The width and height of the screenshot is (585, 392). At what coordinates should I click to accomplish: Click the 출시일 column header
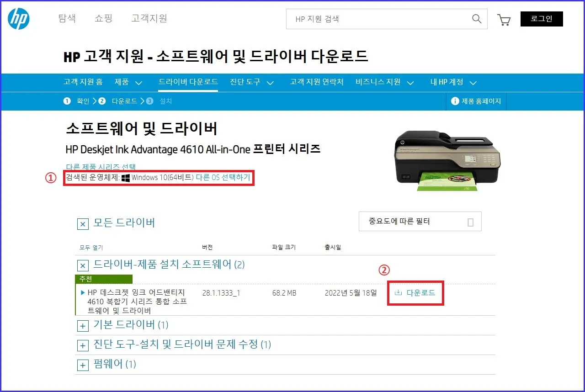click(333, 248)
